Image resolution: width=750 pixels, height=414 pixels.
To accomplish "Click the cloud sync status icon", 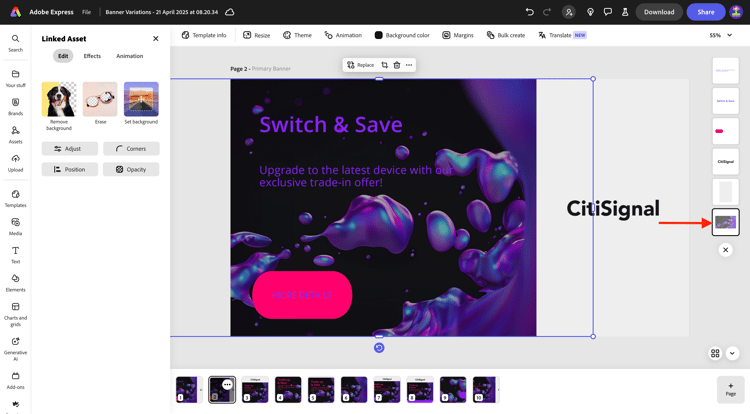I will tap(230, 12).
